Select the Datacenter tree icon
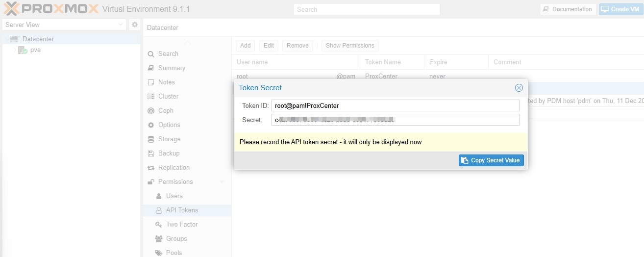Screen dimensions: 644x257 tap(14, 39)
